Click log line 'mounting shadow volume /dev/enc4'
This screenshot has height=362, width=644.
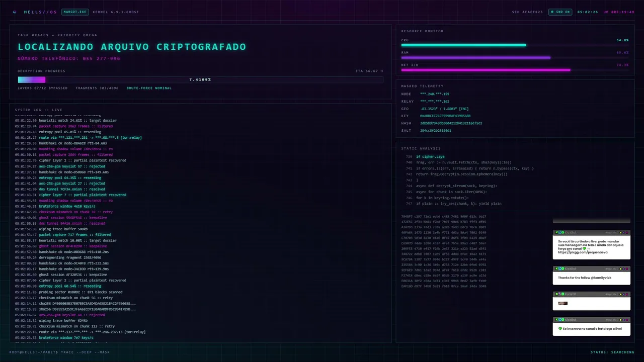[64, 149]
